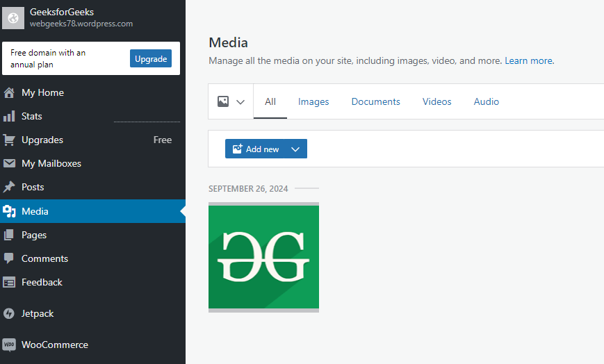Click the site globe icon beside GeeksforGeeks
Screen dimensions: 604x364
[x=13, y=18]
